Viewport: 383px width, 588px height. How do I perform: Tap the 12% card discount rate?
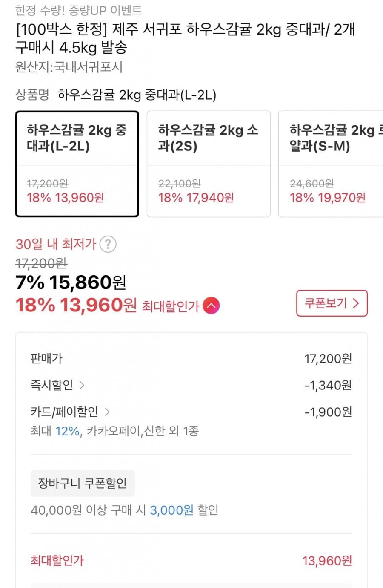pos(67,431)
